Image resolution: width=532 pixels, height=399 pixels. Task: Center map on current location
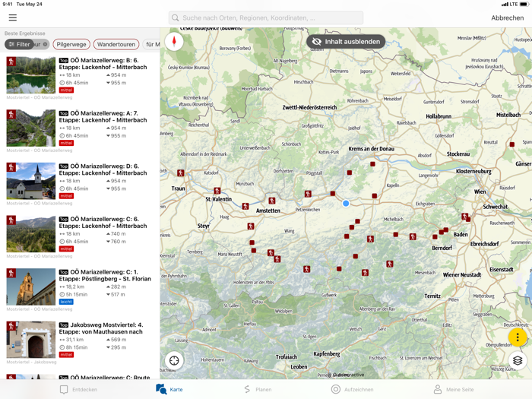(174, 360)
